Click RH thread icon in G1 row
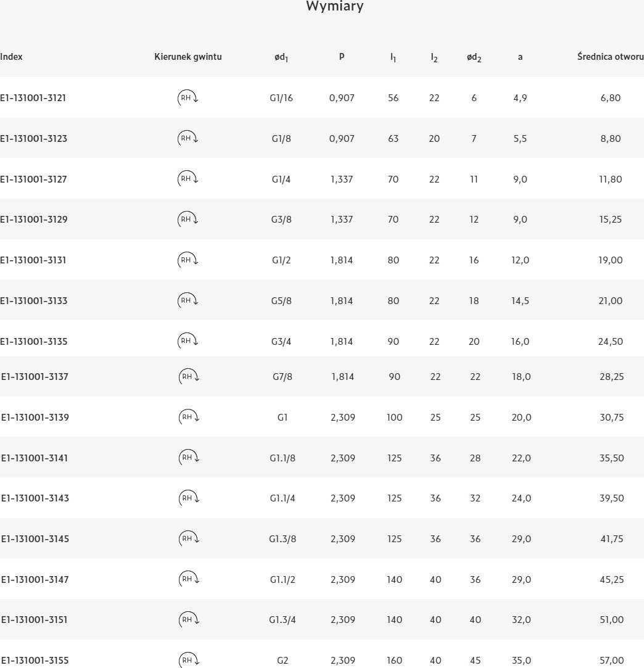Screen dimensions: 644x668 [189, 417]
